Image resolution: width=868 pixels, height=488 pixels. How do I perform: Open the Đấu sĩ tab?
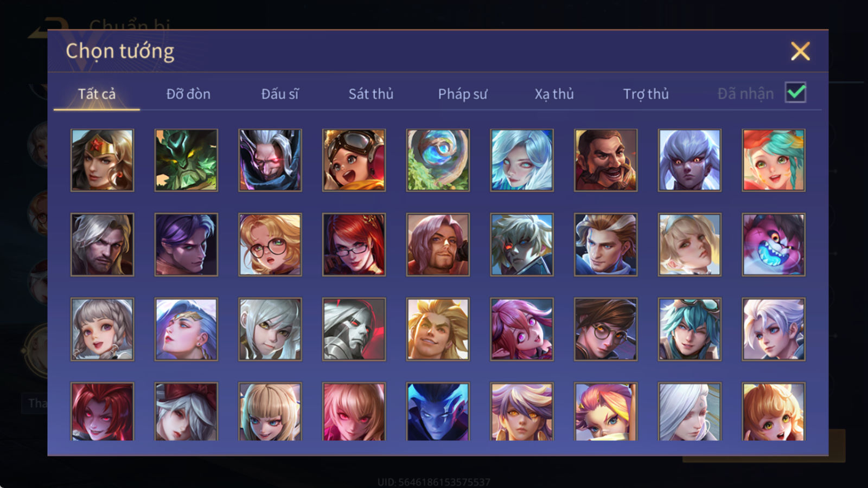pyautogui.click(x=280, y=94)
